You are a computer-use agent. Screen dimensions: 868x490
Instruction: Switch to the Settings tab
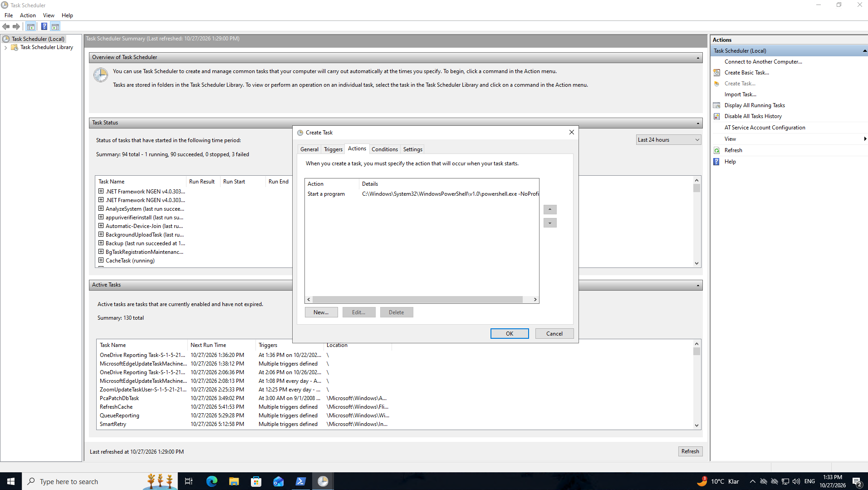(412, 149)
